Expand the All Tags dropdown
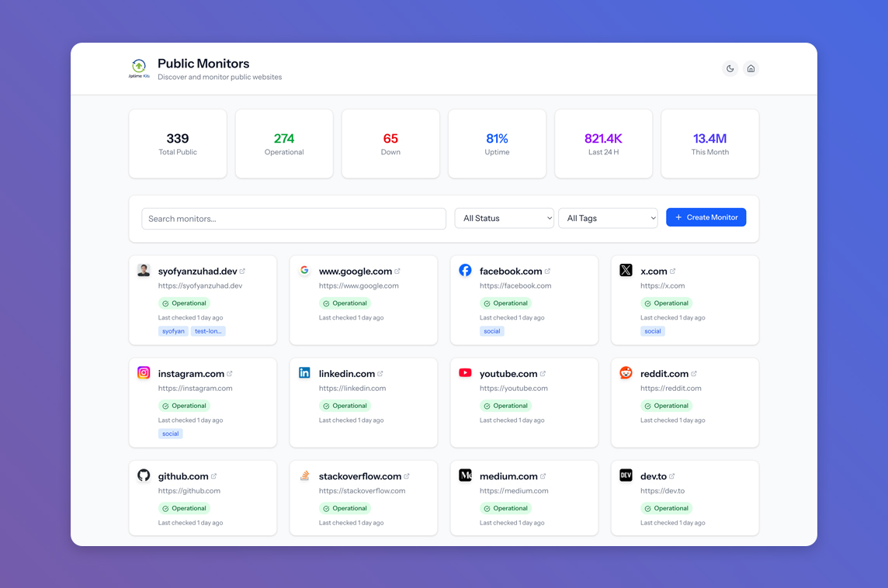 point(608,219)
